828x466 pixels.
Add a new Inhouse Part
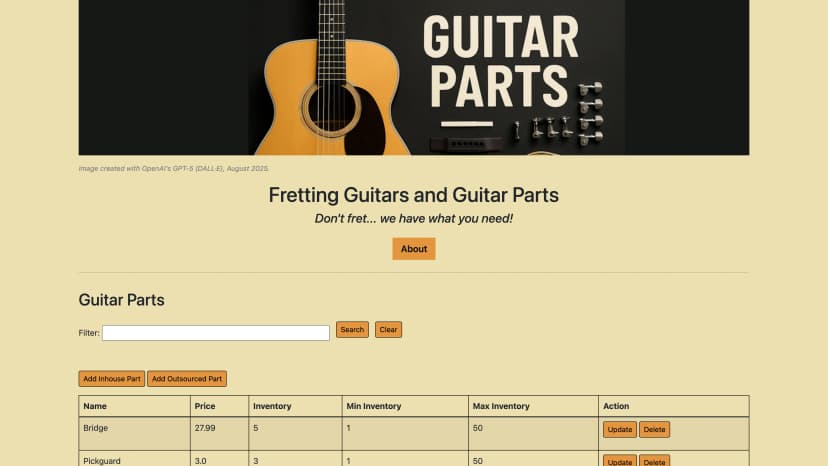(112, 379)
